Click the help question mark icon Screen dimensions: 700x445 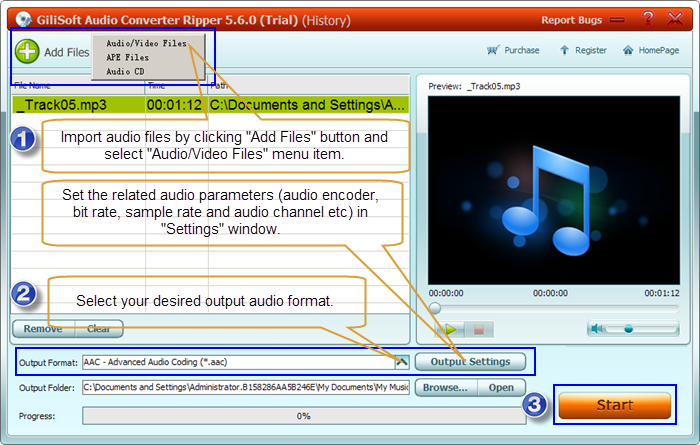click(x=647, y=18)
